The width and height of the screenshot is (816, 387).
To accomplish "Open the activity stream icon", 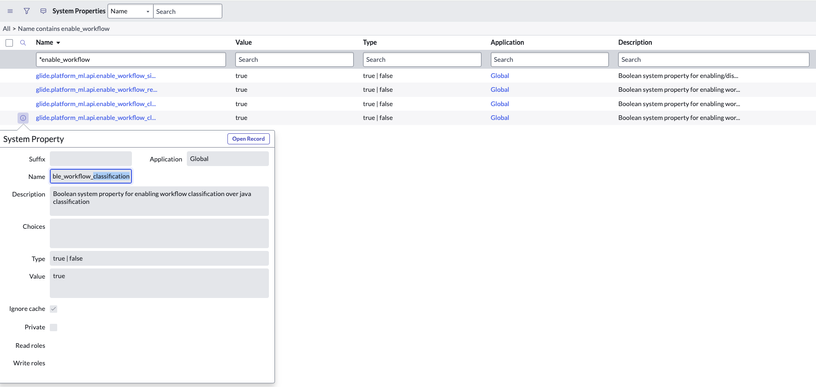I will pos(43,11).
